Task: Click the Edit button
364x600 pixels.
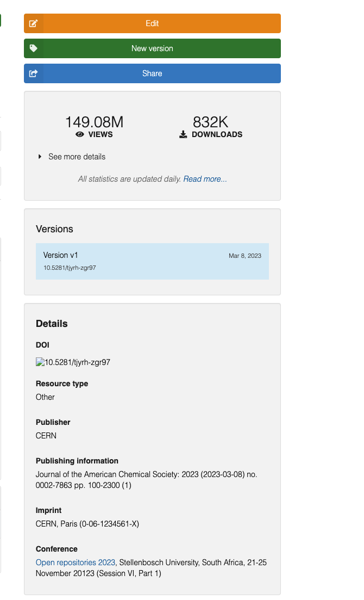Action: (152, 23)
